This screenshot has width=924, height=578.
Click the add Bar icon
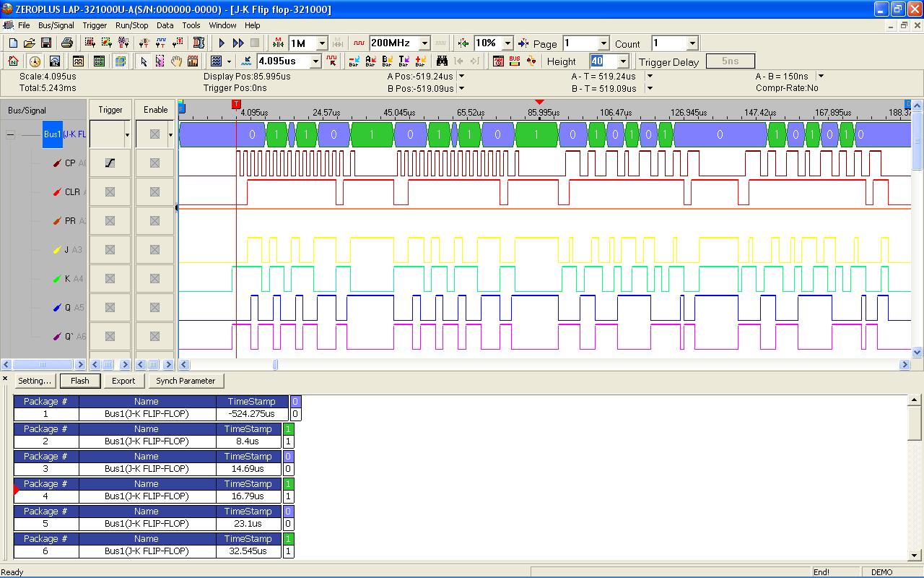pos(420,61)
